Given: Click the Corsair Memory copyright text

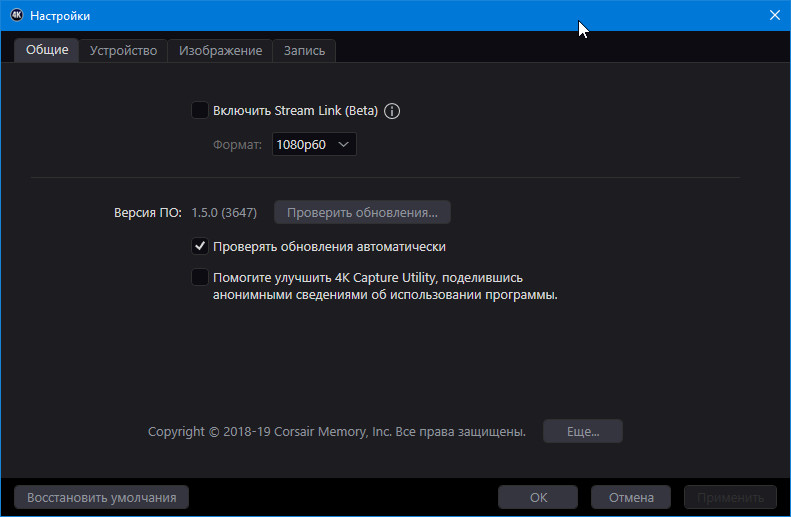Looking at the screenshot, I should point(337,432).
